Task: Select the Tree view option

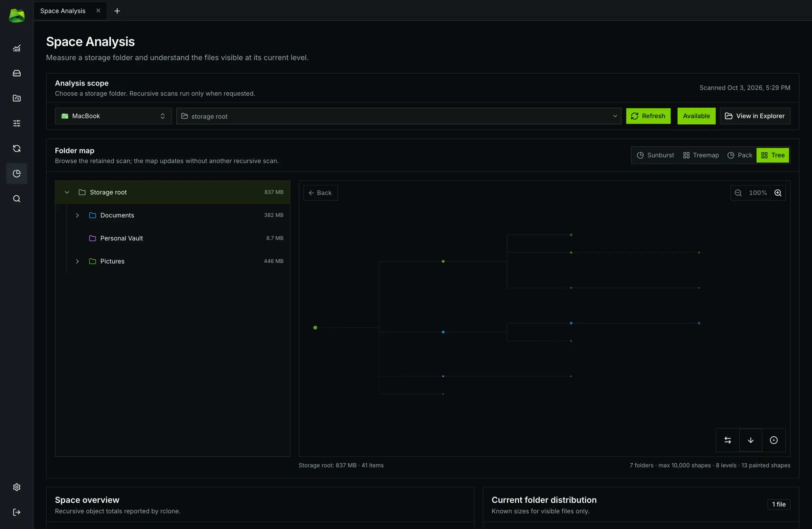Action: click(x=773, y=155)
